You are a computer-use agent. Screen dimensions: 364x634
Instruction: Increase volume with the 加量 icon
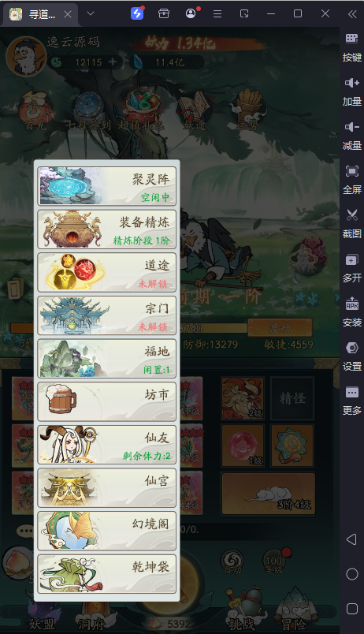(x=352, y=91)
